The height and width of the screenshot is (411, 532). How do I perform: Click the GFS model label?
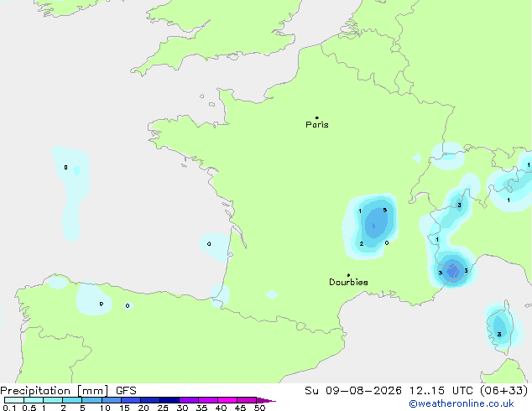pos(126,391)
